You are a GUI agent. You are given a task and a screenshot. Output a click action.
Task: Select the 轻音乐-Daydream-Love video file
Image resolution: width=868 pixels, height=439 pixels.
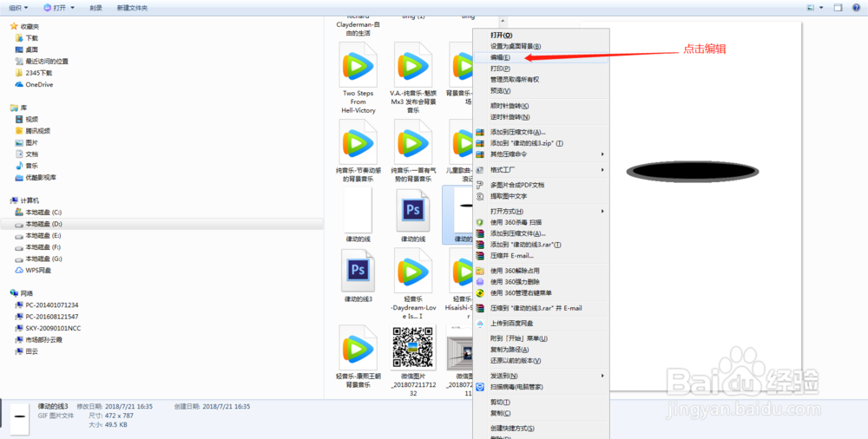[x=413, y=284]
